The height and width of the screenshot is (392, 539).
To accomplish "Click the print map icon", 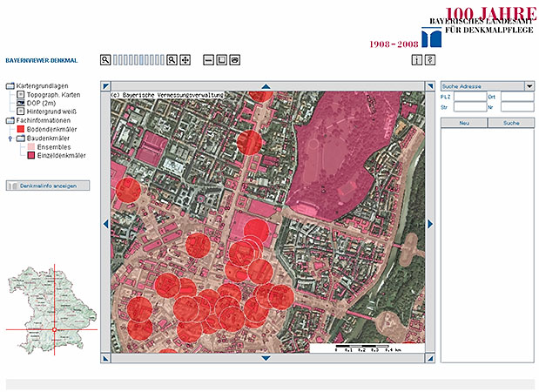I will [235, 60].
